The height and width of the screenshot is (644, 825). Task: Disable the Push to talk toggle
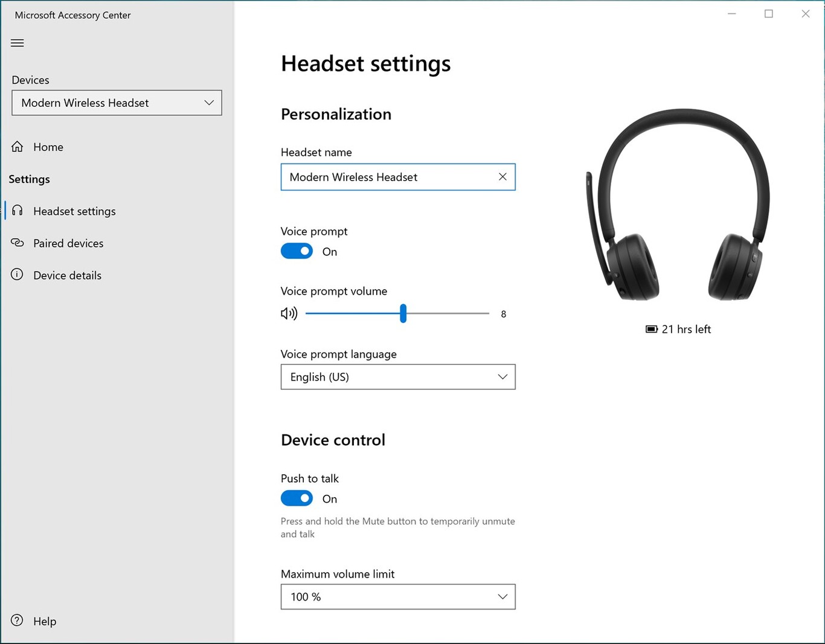(297, 498)
